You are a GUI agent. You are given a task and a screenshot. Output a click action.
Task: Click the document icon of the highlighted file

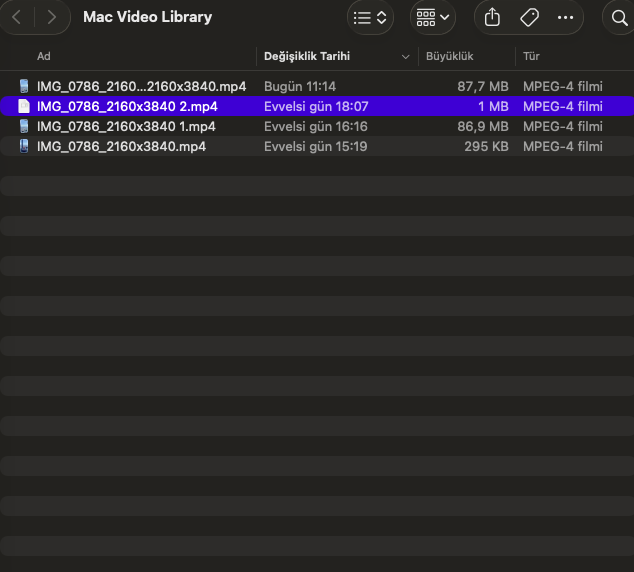click(24, 106)
